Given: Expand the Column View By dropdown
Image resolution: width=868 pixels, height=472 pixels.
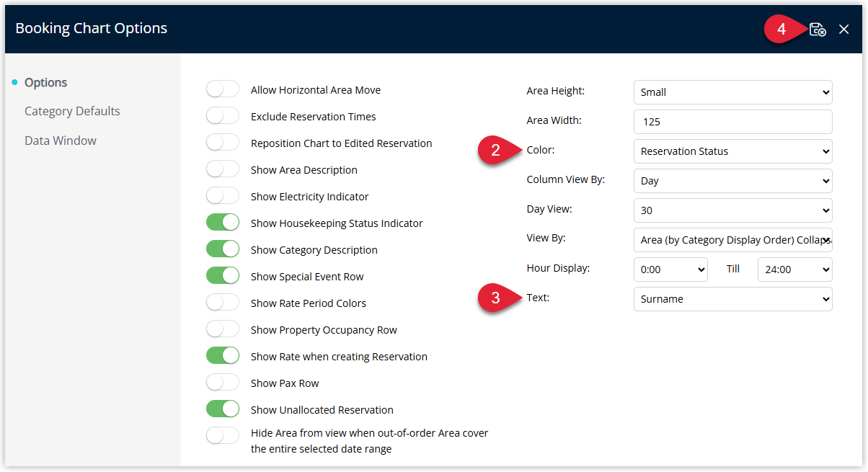Looking at the screenshot, I should (732, 181).
